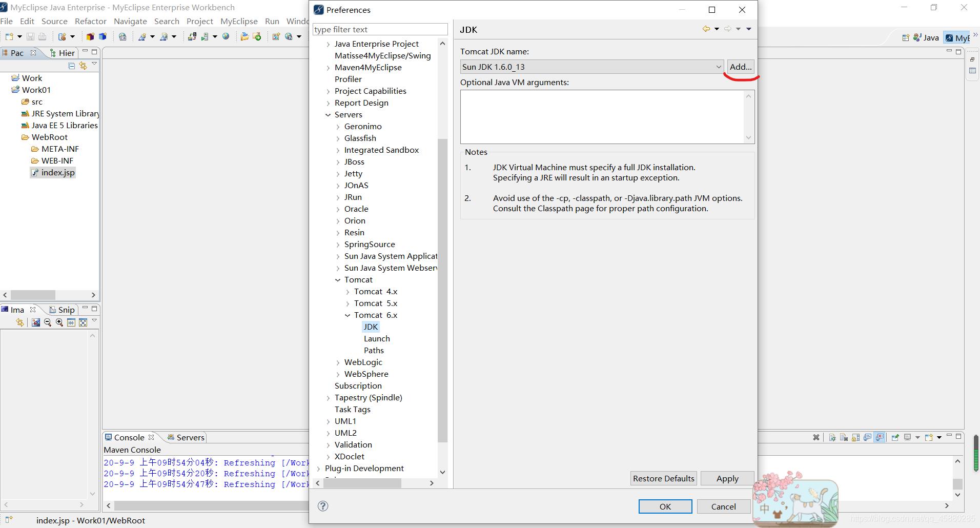Click OK in Preferences dialog
980x528 pixels.
coord(665,506)
